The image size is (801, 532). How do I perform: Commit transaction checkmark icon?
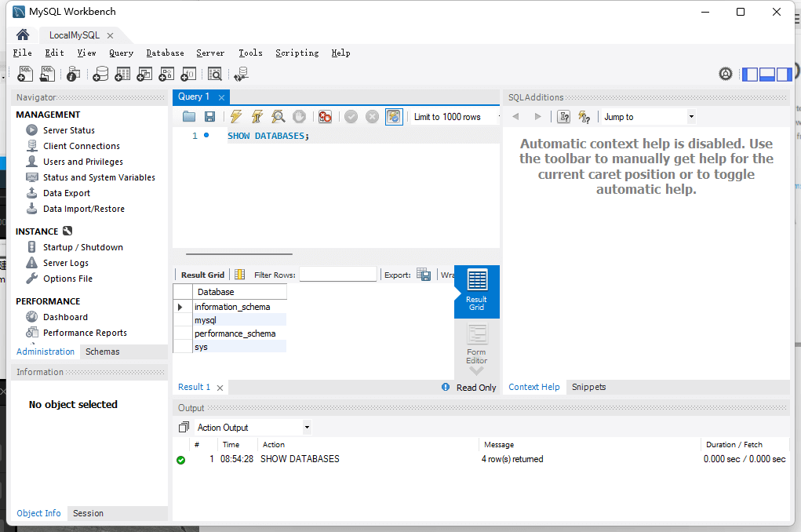(x=351, y=116)
